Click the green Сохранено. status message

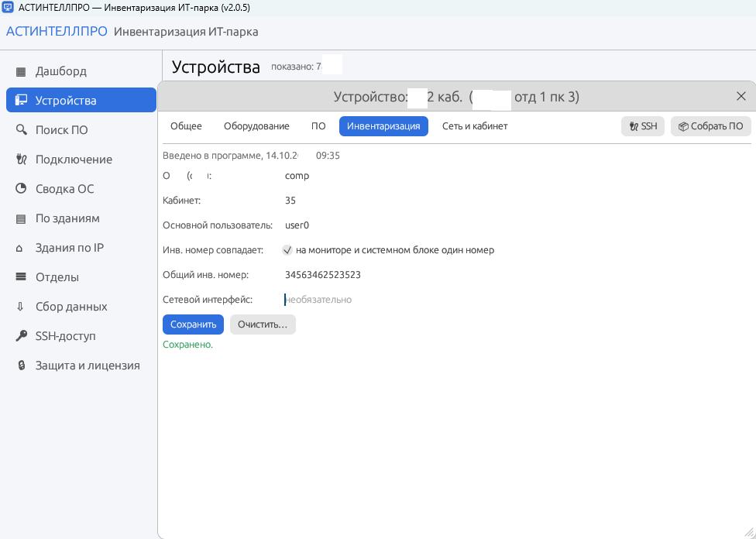[188, 345]
